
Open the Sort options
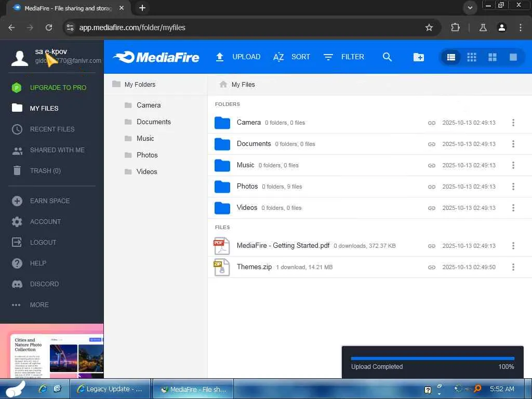point(292,57)
